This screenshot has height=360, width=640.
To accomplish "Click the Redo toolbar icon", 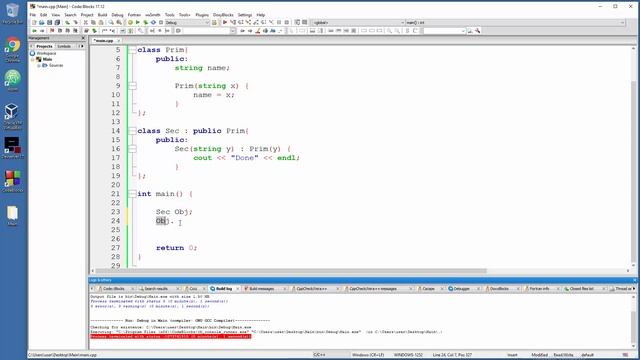I will tap(76, 22).
